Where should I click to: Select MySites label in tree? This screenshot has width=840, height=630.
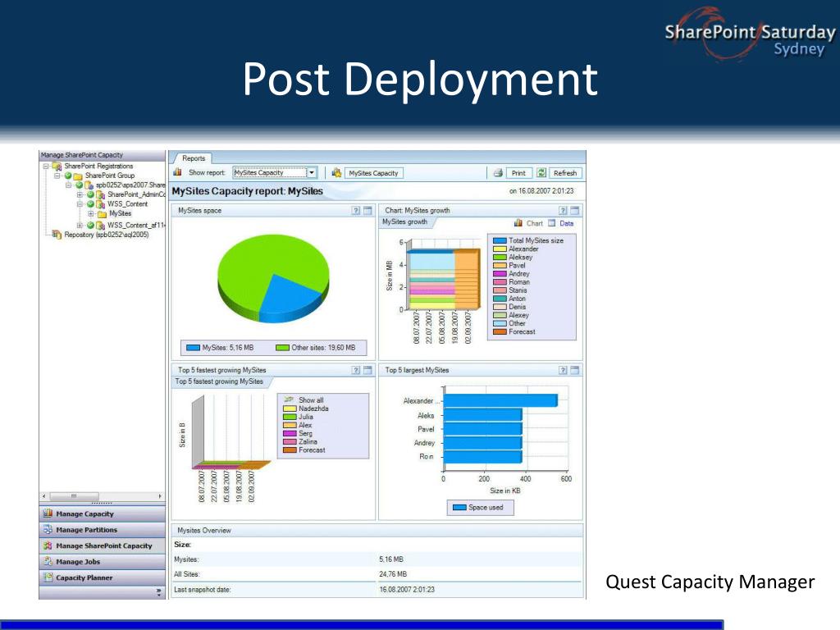coord(120,213)
